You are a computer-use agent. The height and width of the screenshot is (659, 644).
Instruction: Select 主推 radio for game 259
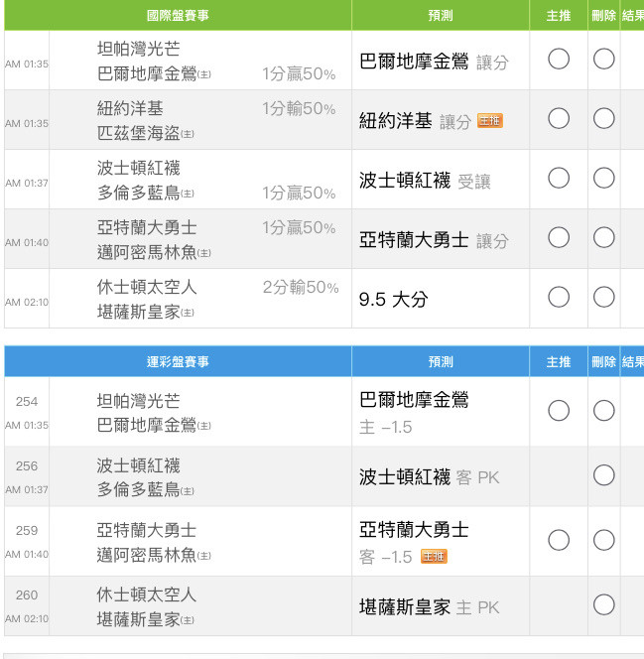point(559,540)
